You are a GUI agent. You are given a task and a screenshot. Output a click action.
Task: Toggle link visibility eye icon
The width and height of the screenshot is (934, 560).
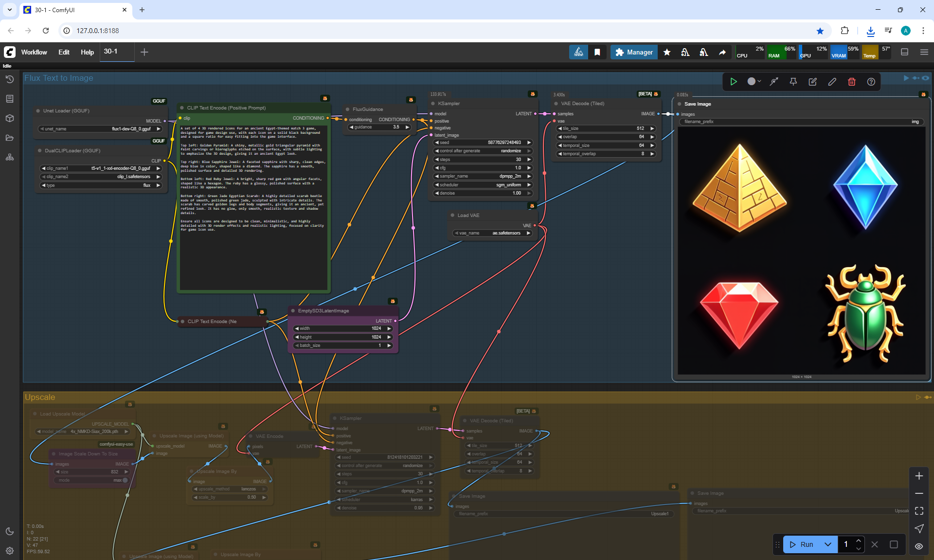coord(918,546)
